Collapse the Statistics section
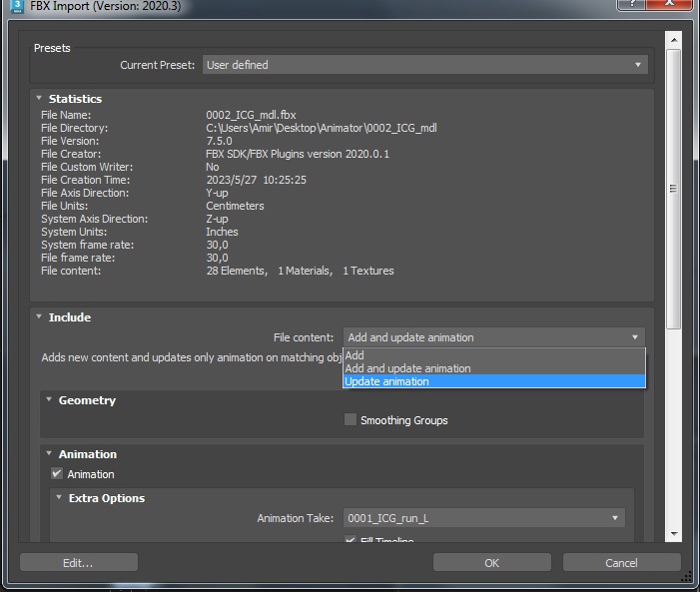This screenshot has height=592, width=700. tap(39, 98)
